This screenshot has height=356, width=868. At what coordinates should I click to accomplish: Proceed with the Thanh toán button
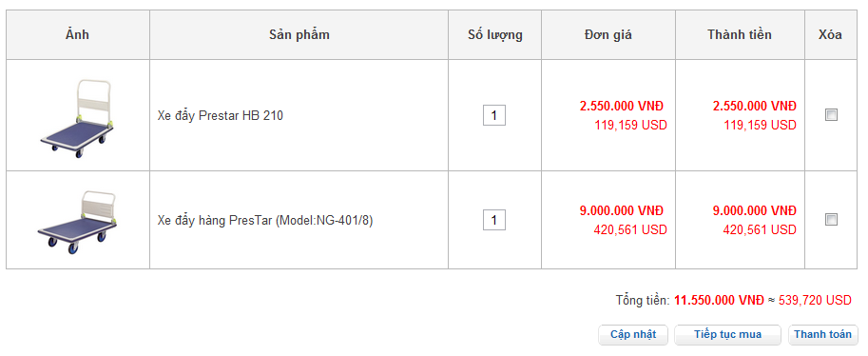coord(822,335)
